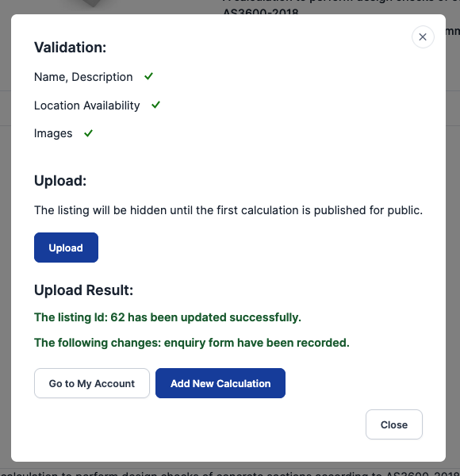Click the green check beside Name, Description
This screenshot has width=460, height=476.
coord(148,76)
